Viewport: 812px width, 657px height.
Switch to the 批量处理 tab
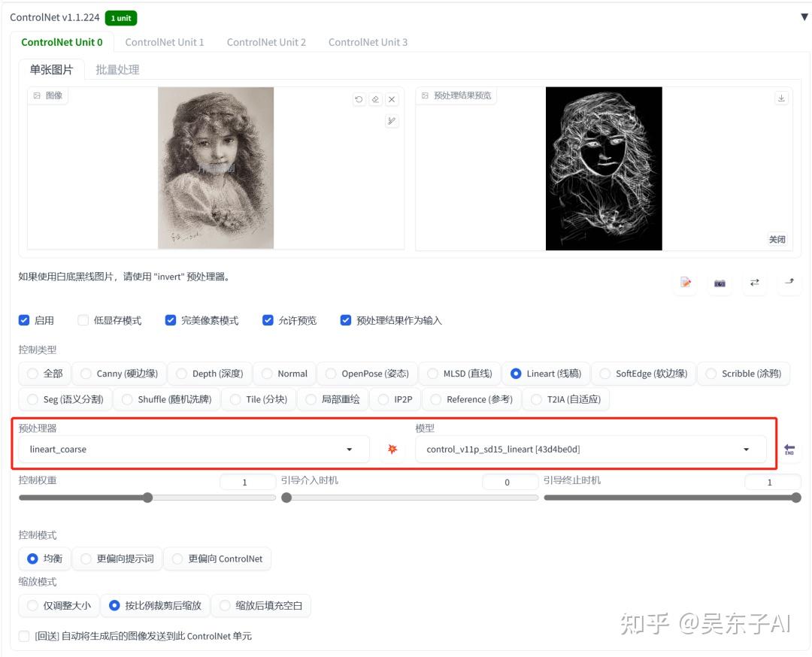(x=117, y=69)
